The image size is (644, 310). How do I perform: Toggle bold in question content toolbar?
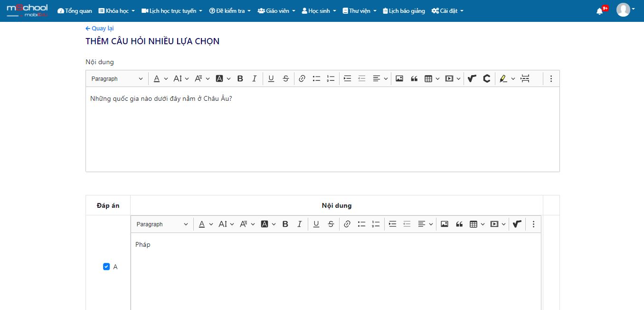tap(240, 79)
